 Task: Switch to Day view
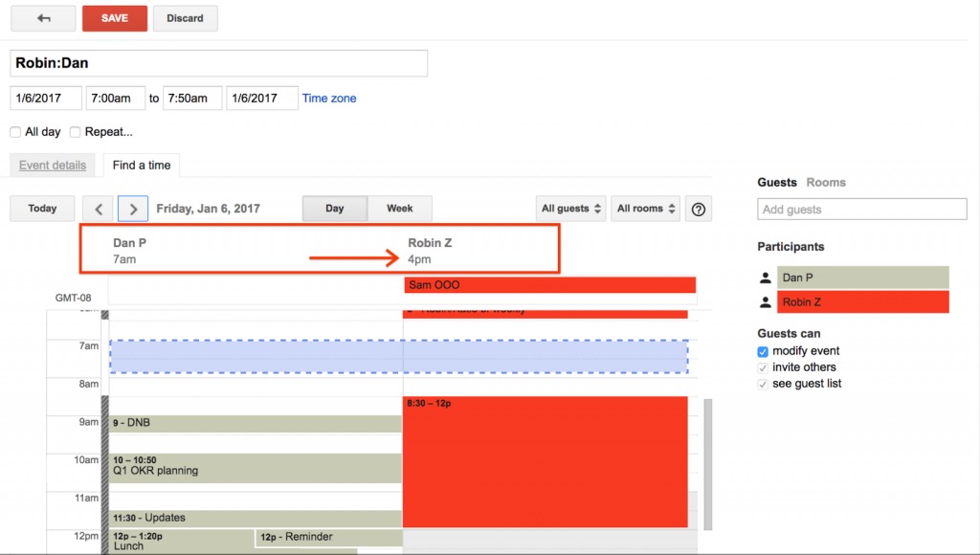tap(334, 209)
